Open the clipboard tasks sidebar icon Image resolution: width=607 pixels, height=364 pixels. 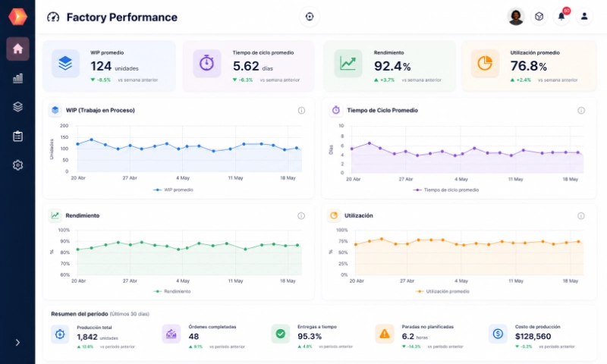coord(17,136)
